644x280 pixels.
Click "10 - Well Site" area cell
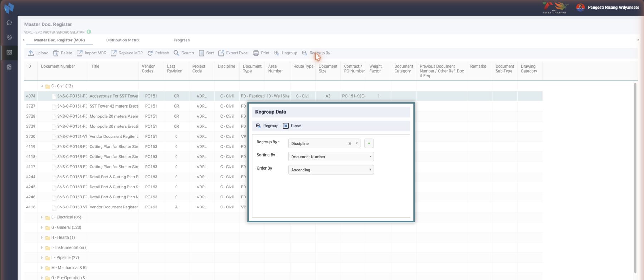278,96
